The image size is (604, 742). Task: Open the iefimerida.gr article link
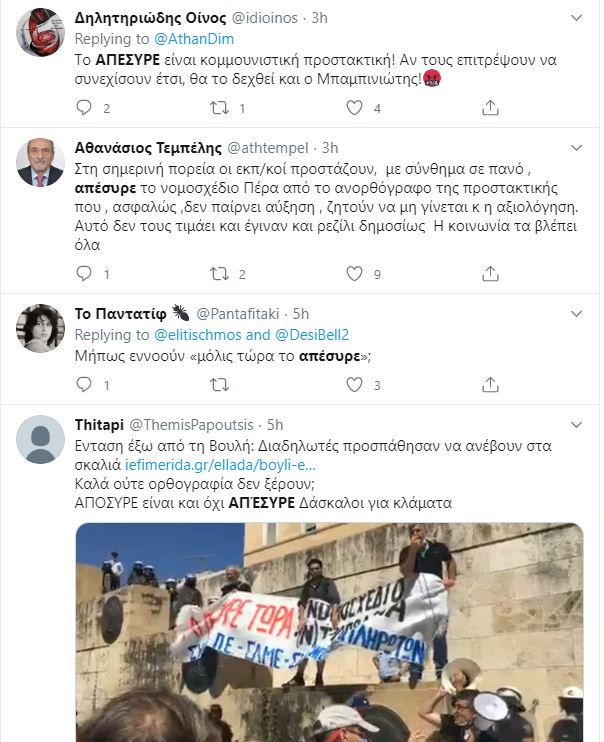[220, 465]
